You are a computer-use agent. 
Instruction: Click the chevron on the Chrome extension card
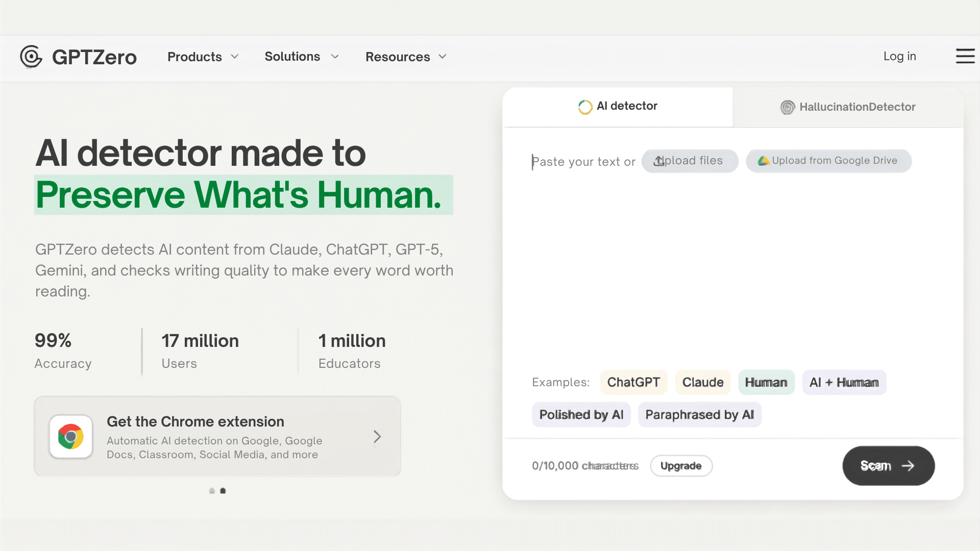[377, 437]
